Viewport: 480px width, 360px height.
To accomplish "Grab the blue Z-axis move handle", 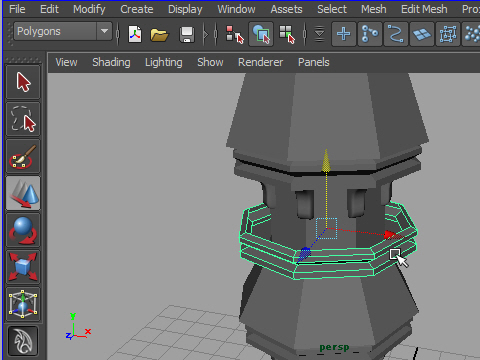I will [305, 253].
